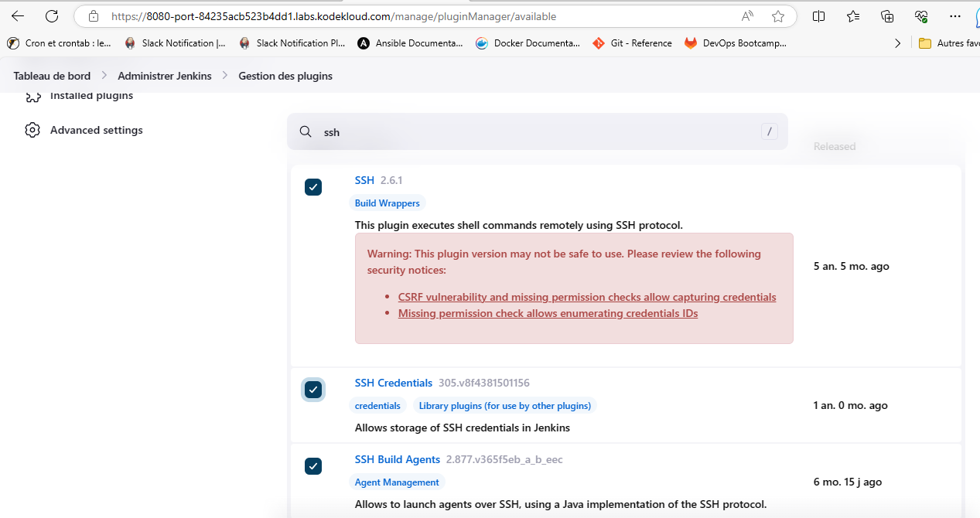The image size is (980, 518).
Task: Reload the page with the refresh icon
Action: click(52, 15)
